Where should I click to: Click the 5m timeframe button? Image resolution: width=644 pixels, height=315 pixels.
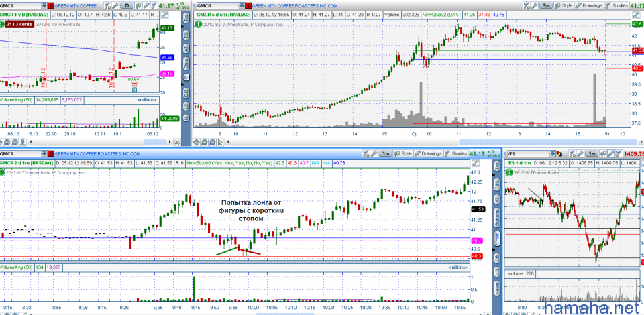[x=546, y=6]
